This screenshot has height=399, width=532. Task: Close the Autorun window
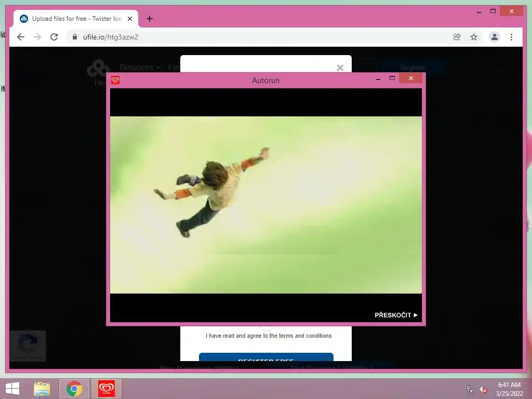tap(411, 78)
